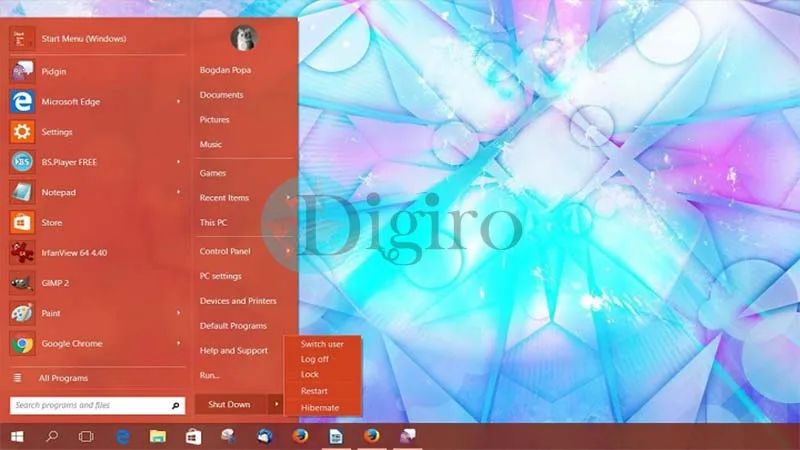Viewport: 800px width, 450px height.
Task: Expand the Google Chrome submenu arrow
Action: pyautogui.click(x=178, y=343)
